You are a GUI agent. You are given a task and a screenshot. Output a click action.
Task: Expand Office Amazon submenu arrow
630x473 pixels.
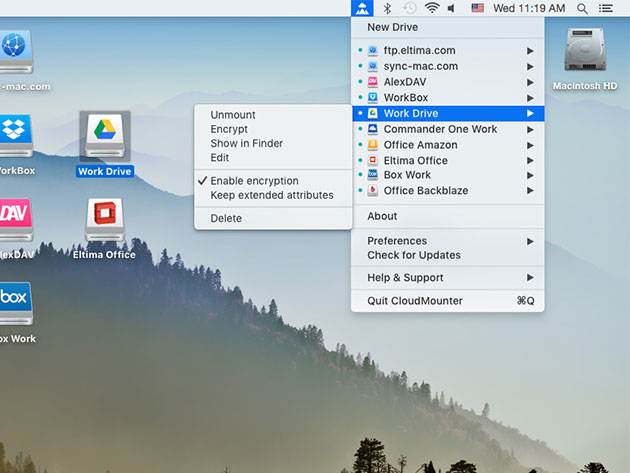pyautogui.click(x=530, y=145)
